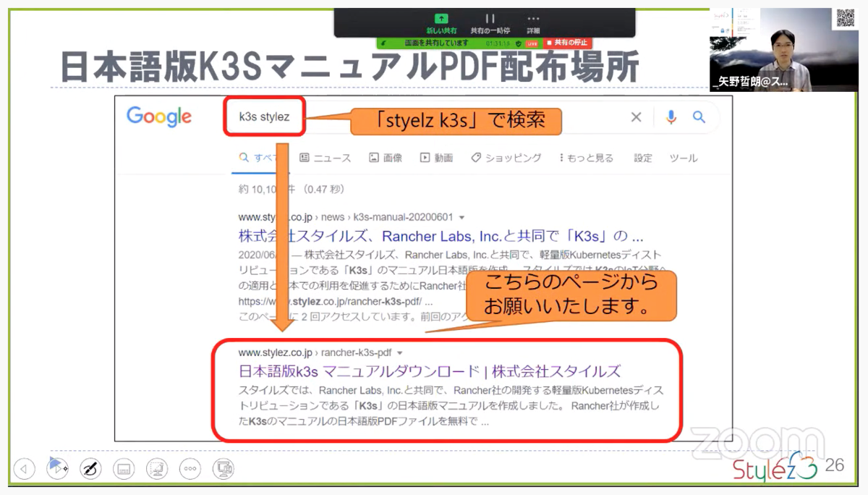The height and width of the screenshot is (495, 868).
Task: Click the next slide pointer icon
Action: coord(56,469)
